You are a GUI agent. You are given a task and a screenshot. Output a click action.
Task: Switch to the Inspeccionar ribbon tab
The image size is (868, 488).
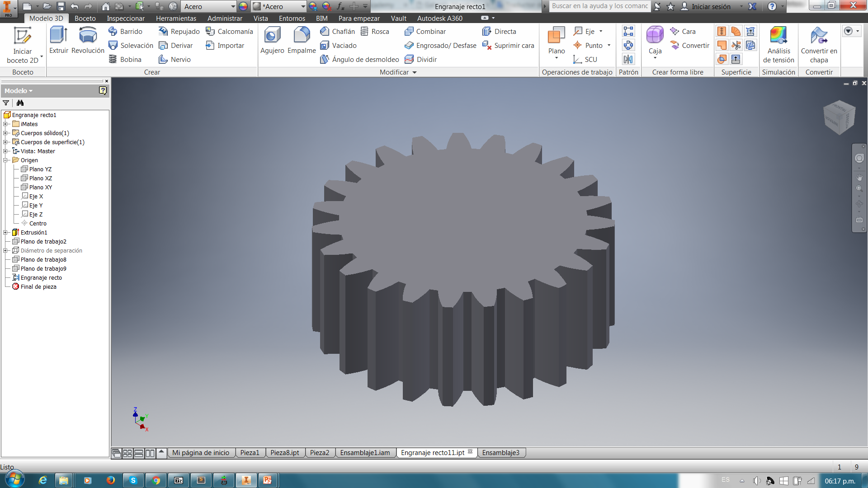[126, 19]
